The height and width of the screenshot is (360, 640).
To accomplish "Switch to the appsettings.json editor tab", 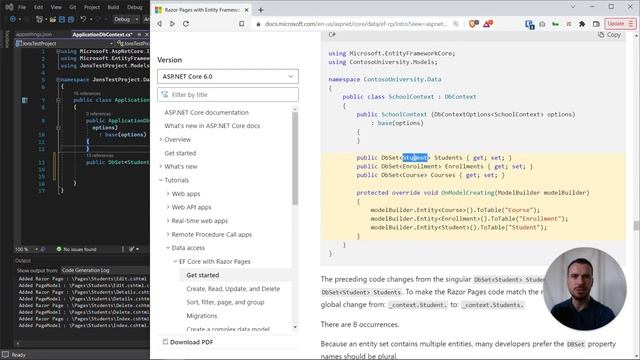I will (34, 35).
